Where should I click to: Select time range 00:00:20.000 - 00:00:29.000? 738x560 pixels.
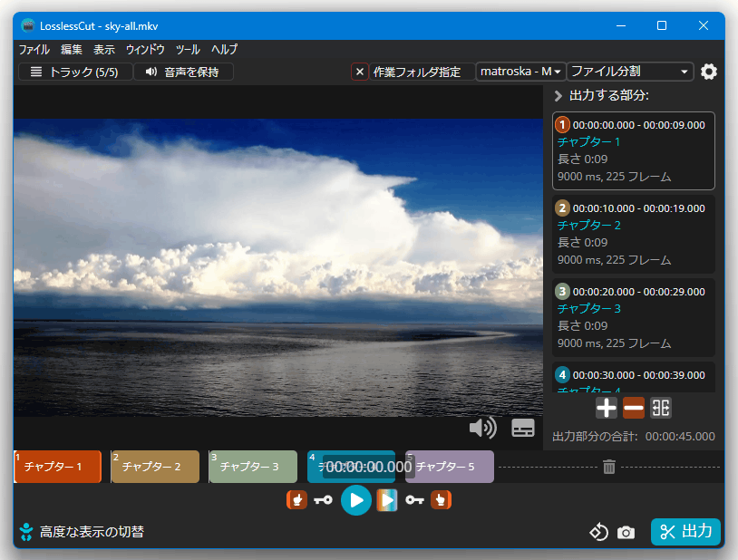point(638,292)
